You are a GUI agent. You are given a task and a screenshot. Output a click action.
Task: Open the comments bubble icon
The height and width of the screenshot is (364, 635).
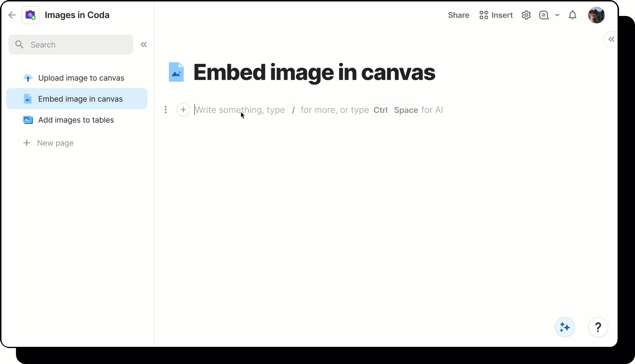(x=544, y=15)
